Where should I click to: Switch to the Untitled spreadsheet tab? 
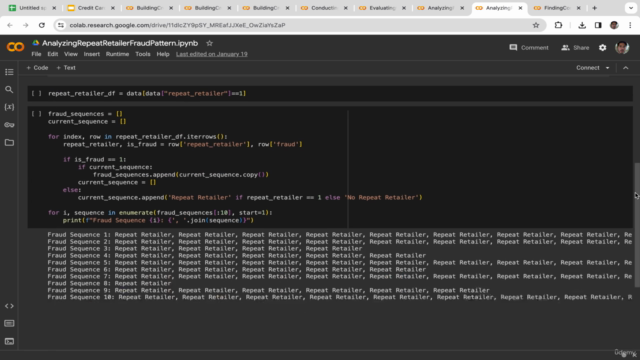click(x=32, y=8)
